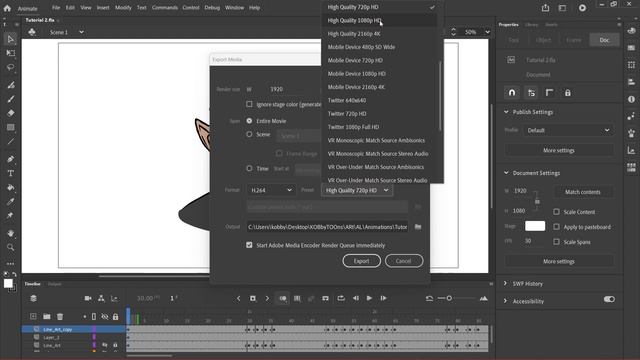Image resolution: width=640 pixels, height=360 pixels.
Task: Click the timeline zoom slider handle
Action: (449, 298)
